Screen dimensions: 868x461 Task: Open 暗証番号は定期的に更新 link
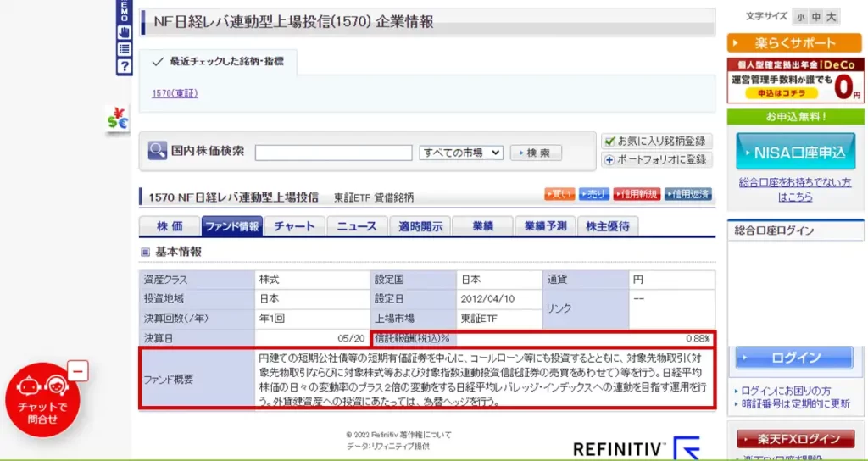tap(795, 403)
